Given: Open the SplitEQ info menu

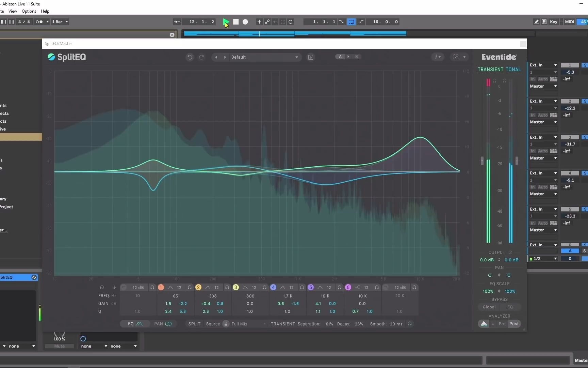Looking at the screenshot, I should tap(438, 57).
